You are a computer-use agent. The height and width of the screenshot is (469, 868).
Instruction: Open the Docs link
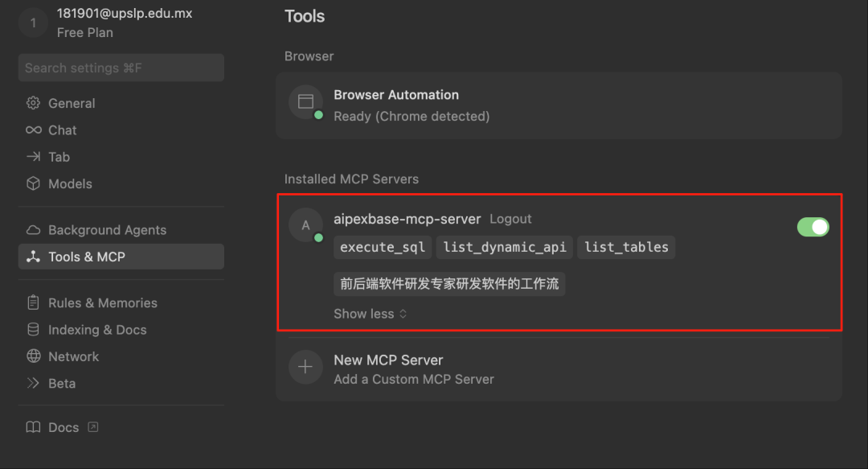63,427
